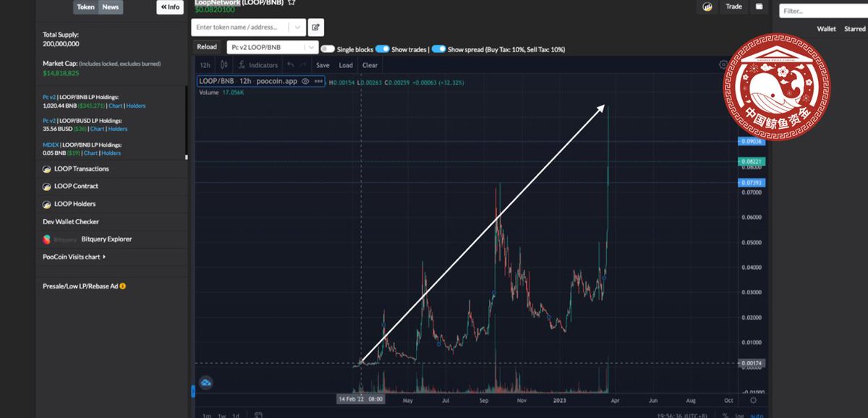This screenshot has height=418, width=868.
Task: Toggle the Single blocks switch
Action: [x=327, y=49]
